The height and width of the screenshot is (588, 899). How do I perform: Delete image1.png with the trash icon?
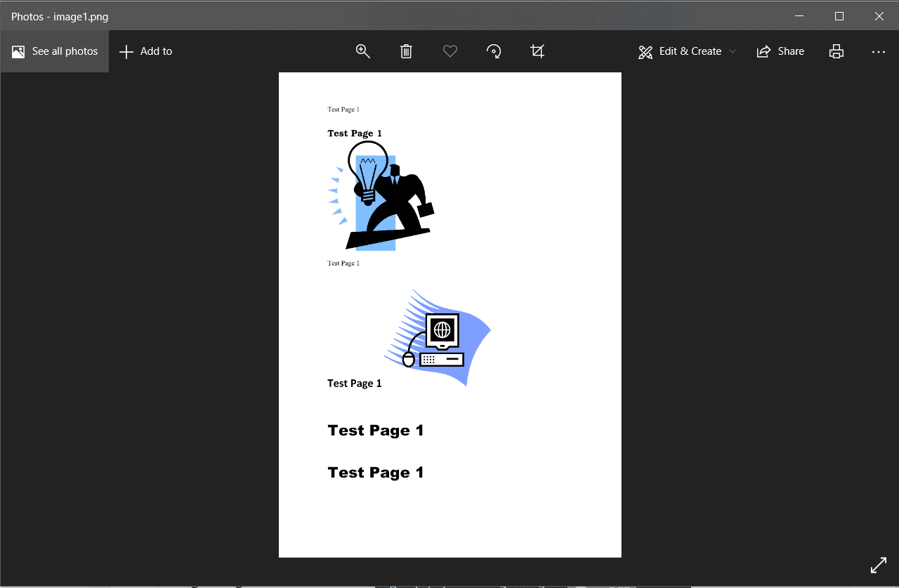pos(406,51)
